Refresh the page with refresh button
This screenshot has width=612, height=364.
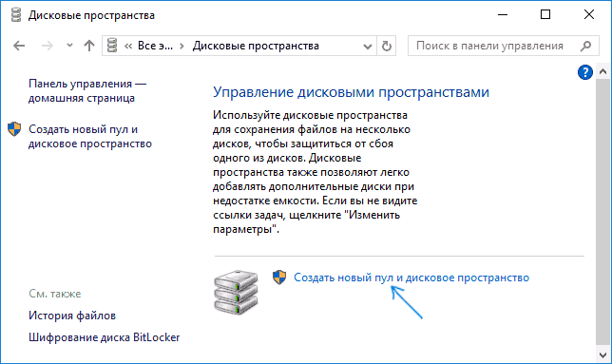coord(387,46)
